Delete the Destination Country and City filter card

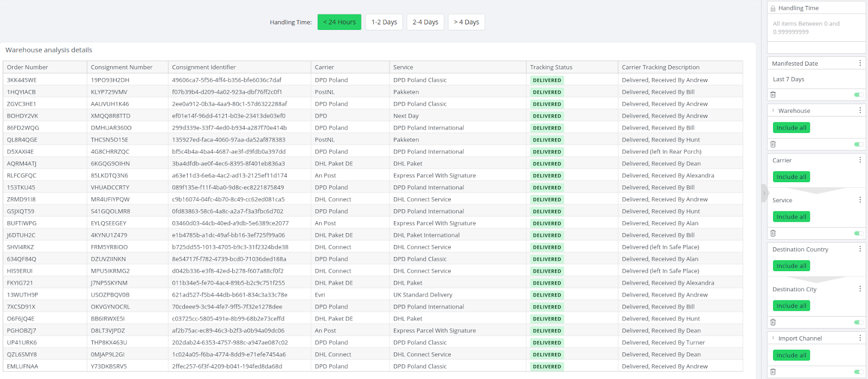[773, 322]
